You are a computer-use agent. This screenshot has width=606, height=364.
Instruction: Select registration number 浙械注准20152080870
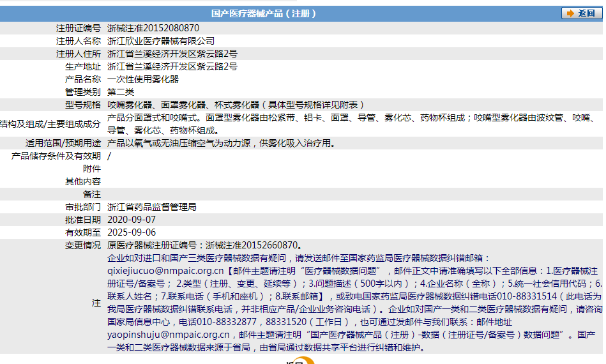point(153,28)
